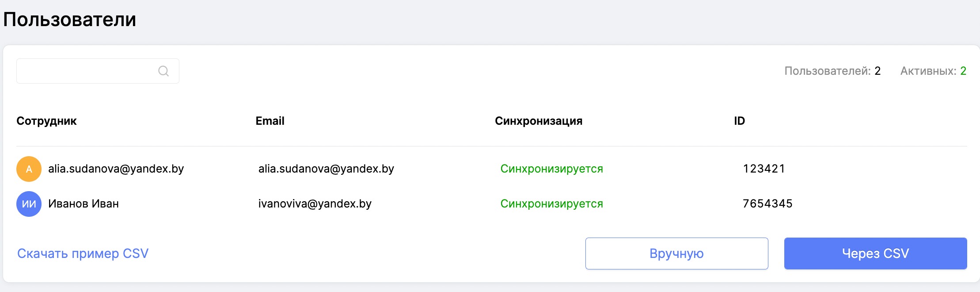Click the email ivanoviva@yandex.by
Viewport: 980px width, 292px height.
point(315,204)
